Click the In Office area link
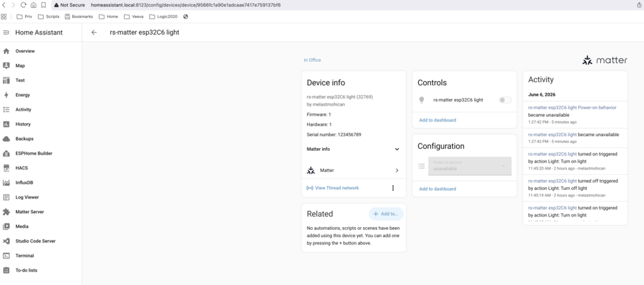Screen dimensions: 644x285 312,60
